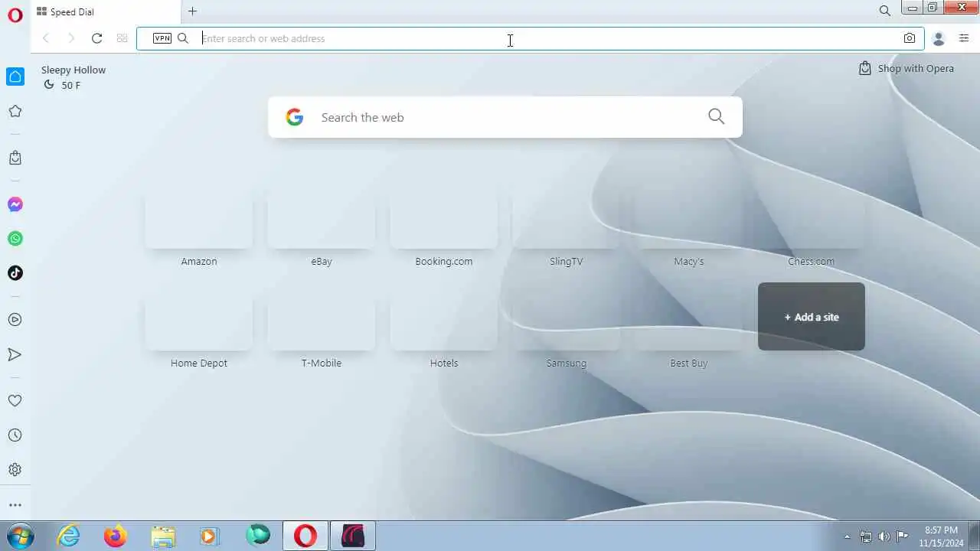Toggle the VPN badge in address bar
Viewport: 980px width, 551px height.
(x=162, y=38)
